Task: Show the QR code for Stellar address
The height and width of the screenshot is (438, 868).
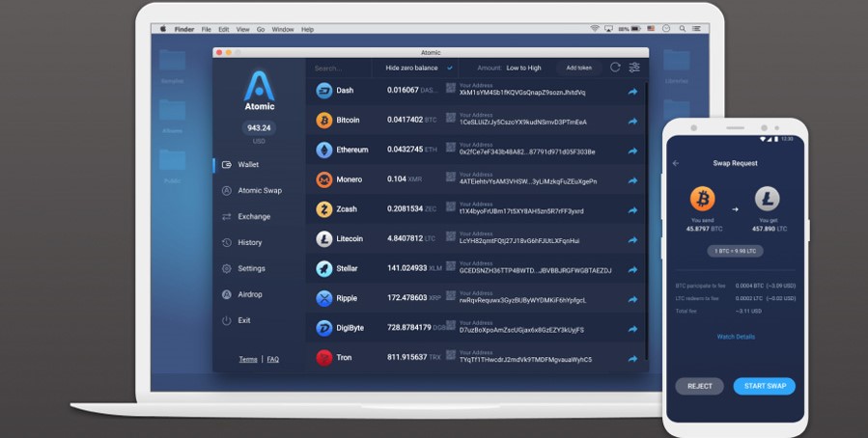Action: 451,266
